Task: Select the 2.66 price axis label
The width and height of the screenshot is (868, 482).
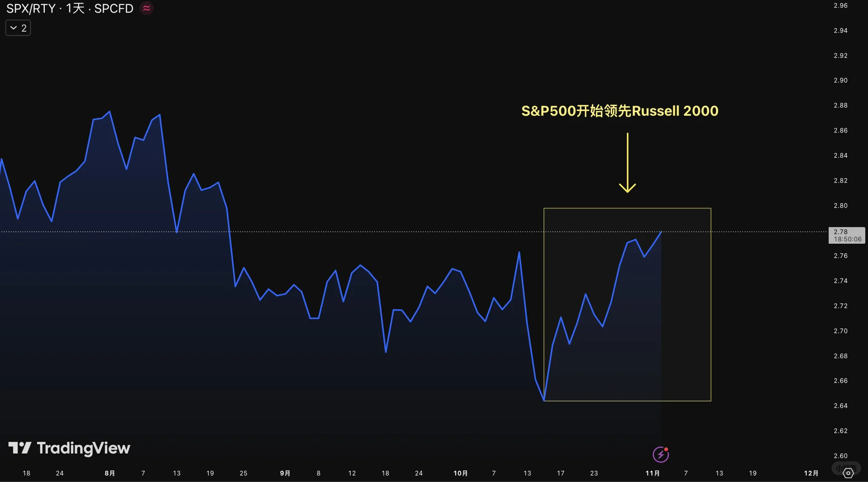Action: tap(840, 381)
